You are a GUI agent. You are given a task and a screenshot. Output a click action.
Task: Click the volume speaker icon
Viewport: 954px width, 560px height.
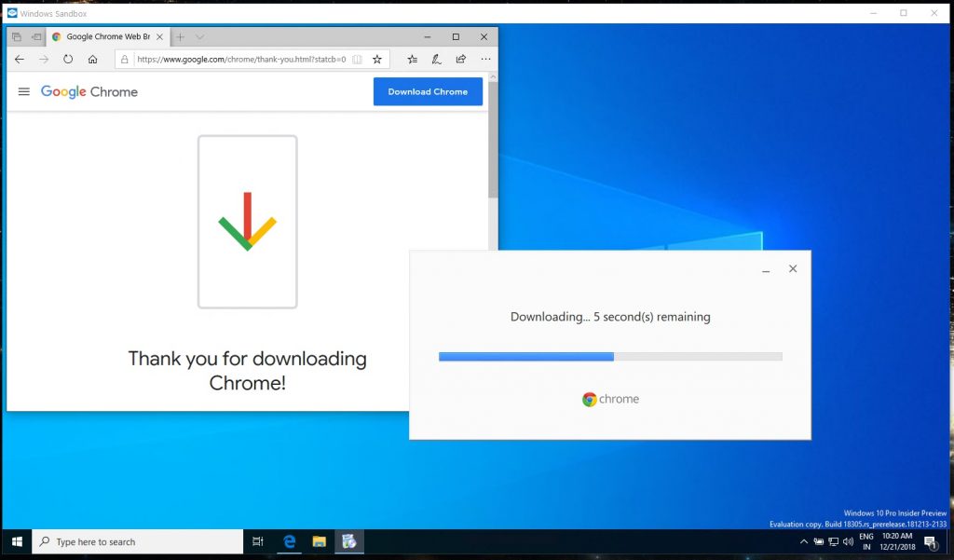pyautogui.click(x=848, y=541)
